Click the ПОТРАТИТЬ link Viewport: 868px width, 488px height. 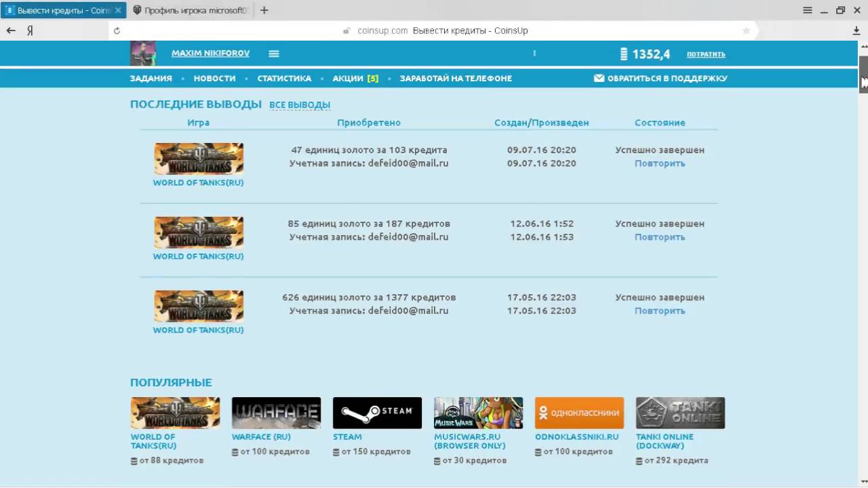(706, 54)
